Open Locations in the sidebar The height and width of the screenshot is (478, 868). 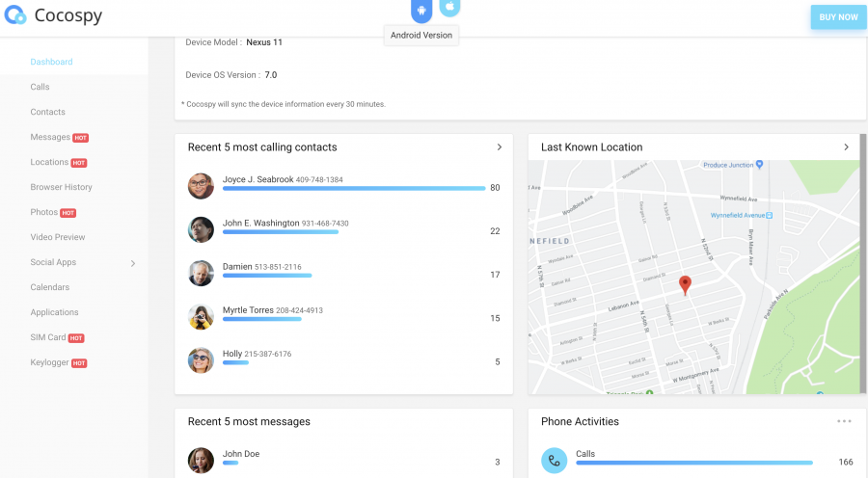(49, 162)
